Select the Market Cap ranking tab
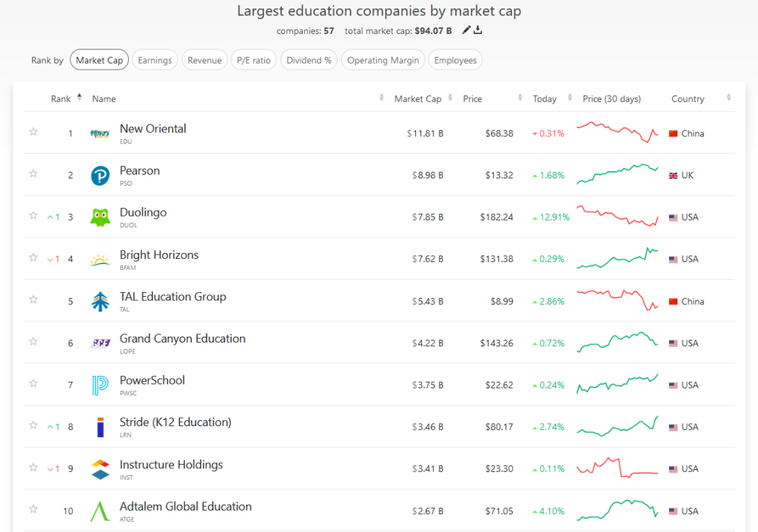The width and height of the screenshot is (758, 532). pyautogui.click(x=99, y=60)
